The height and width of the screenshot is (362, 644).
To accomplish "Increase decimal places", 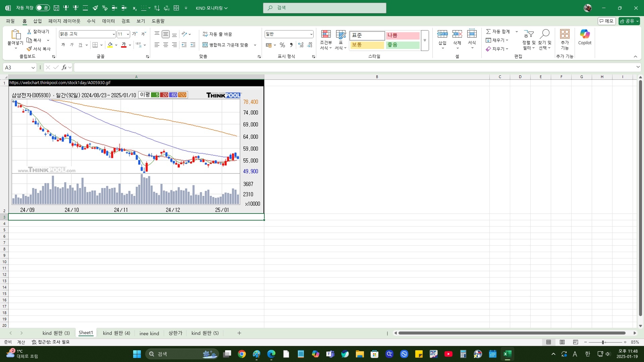I will [x=301, y=45].
